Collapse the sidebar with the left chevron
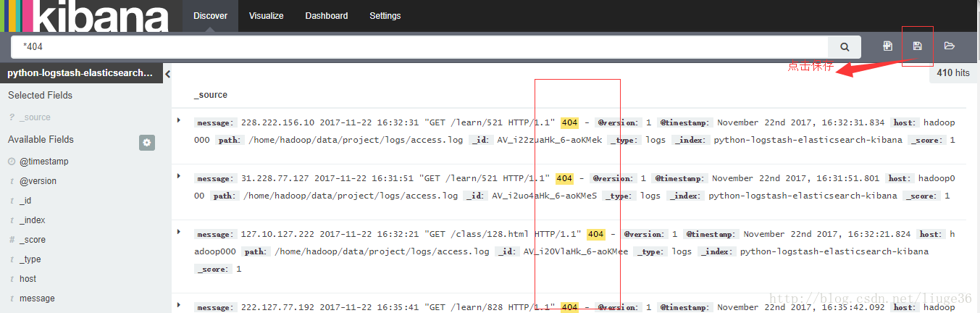This screenshot has height=313, width=980. (167, 74)
